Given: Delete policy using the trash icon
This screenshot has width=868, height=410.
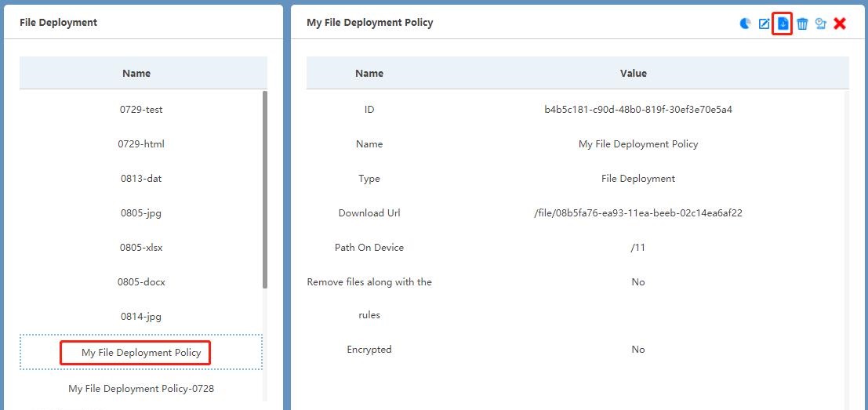Looking at the screenshot, I should click(x=802, y=24).
